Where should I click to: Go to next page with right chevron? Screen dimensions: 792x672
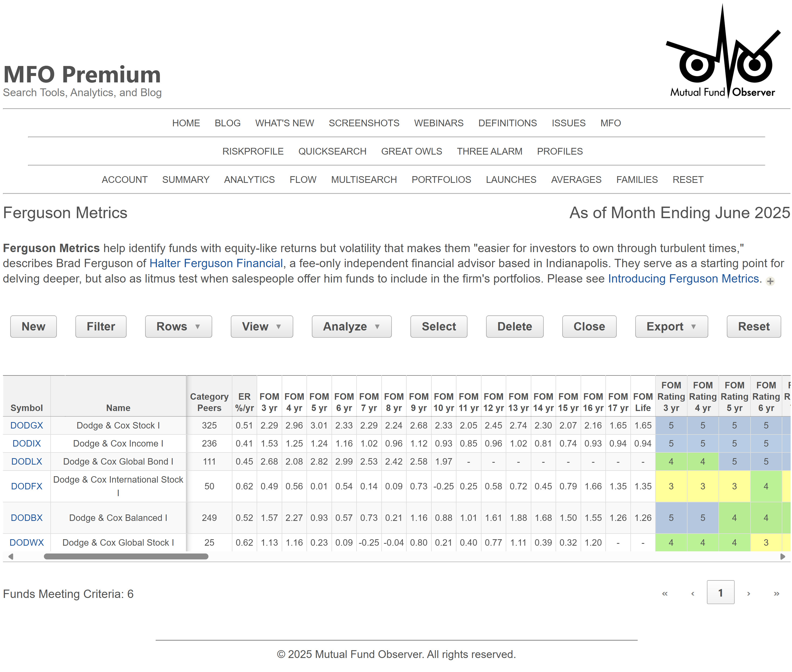(748, 593)
